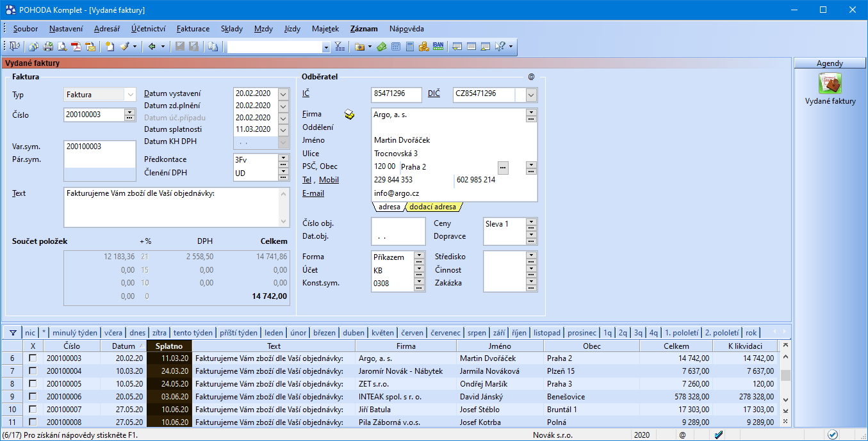Tick the checkbox for invoice 200100005

click(33, 384)
